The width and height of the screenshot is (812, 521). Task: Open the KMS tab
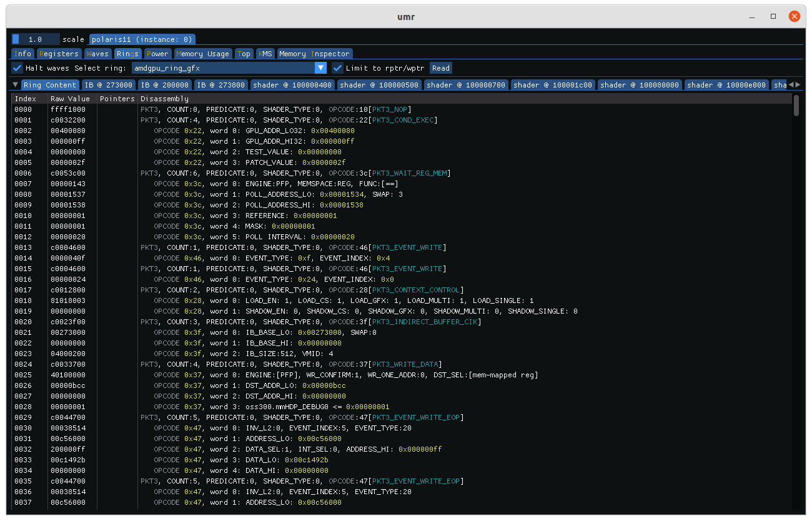click(265, 54)
